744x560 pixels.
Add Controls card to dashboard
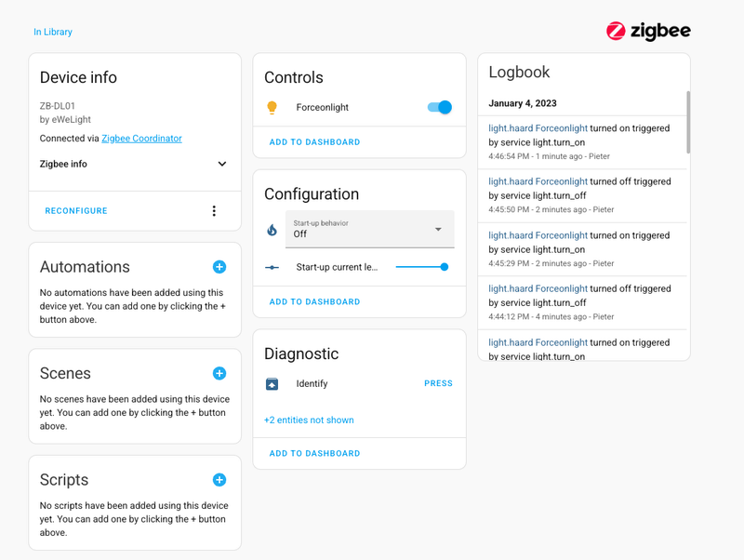click(314, 142)
